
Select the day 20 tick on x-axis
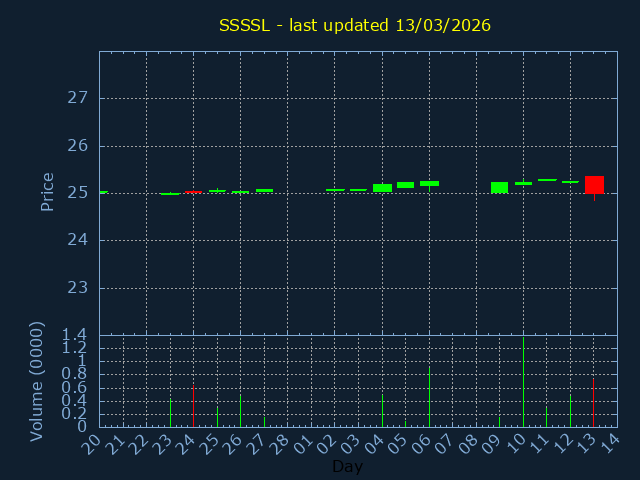coord(92,443)
